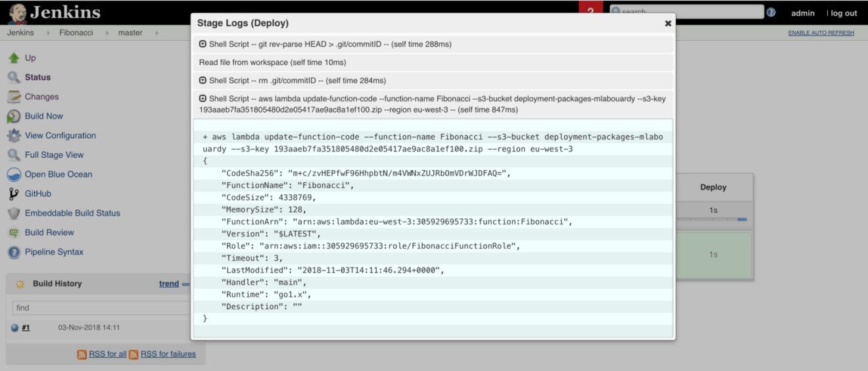Viewport: 868px width, 371px height.
Task: Click the RSS for failures link
Action: [x=168, y=355]
